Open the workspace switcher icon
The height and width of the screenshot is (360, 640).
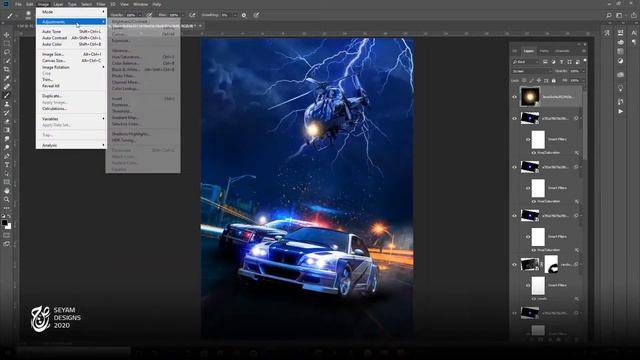[619, 15]
